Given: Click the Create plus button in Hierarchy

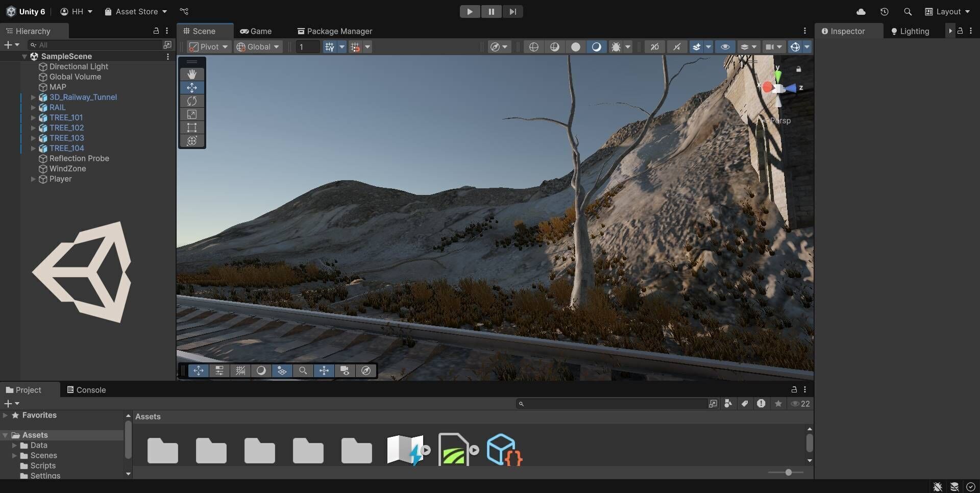Looking at the screenshot, I should (x=8, y=45).
